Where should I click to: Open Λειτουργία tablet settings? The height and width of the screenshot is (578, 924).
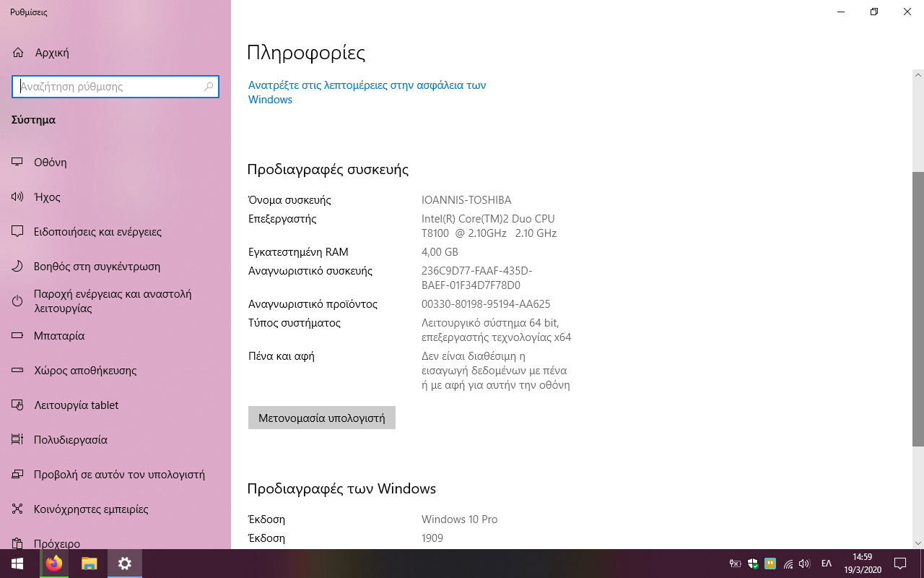76,405
